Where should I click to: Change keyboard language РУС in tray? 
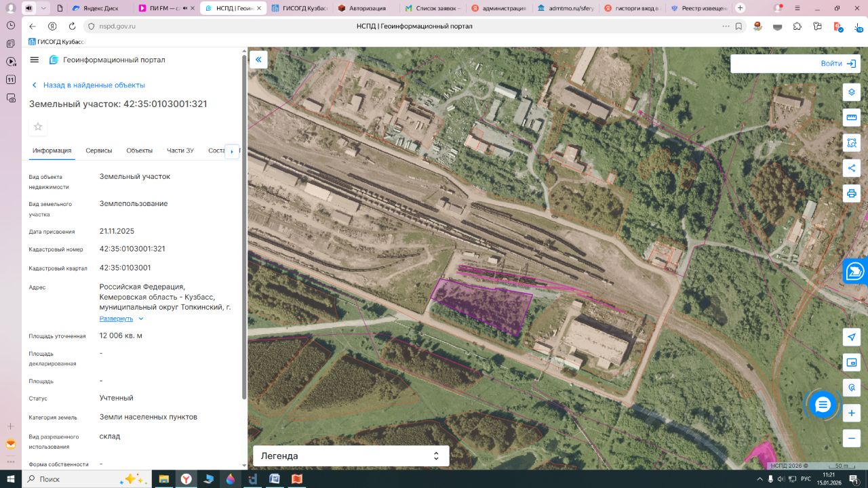point(806,479)
